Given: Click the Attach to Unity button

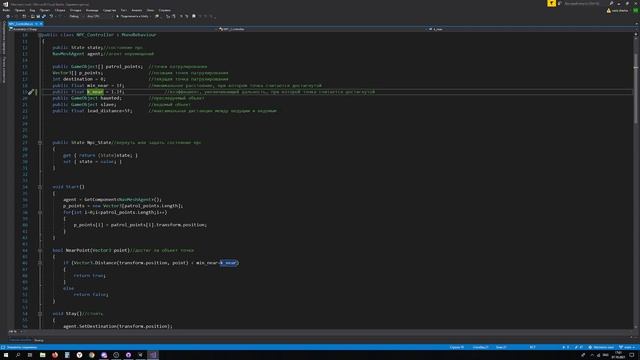Looking at the screenshot, I should 132,16.
